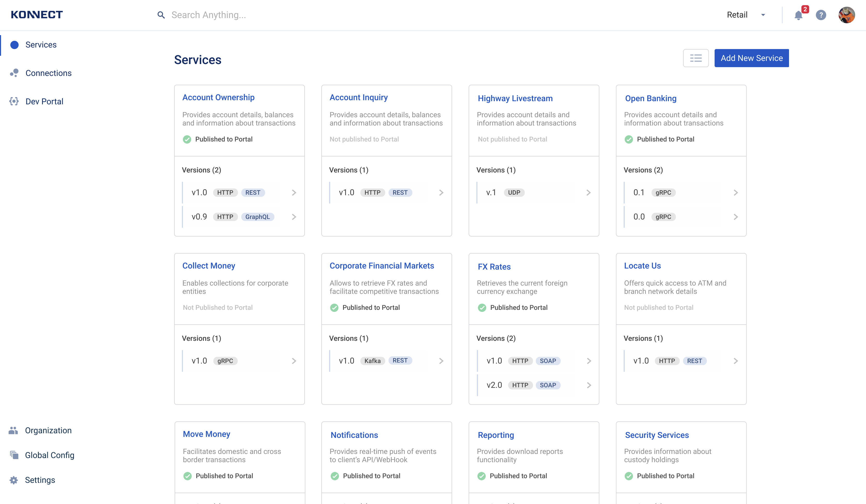Click the notifications bell icon

pyautogui.click(x=798, y=15)
